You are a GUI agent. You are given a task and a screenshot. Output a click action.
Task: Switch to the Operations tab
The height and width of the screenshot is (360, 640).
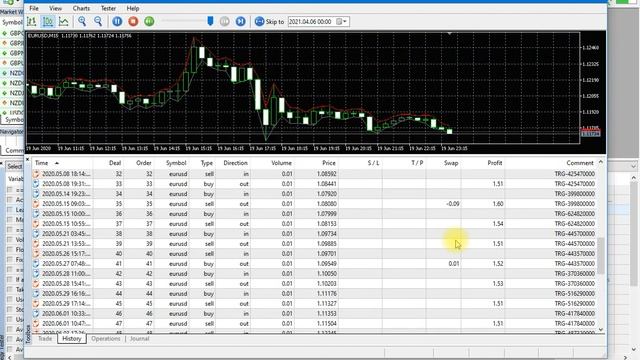click(x=106, y=339)
